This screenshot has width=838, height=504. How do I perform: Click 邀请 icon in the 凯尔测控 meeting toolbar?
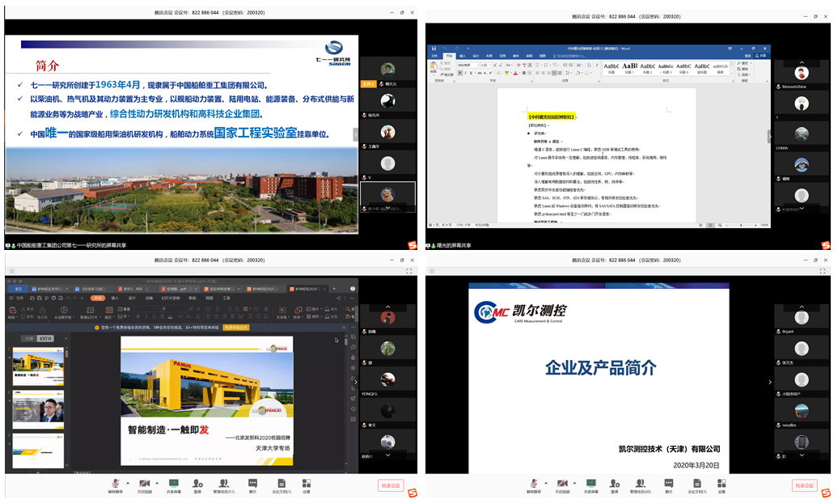(615, 483)
